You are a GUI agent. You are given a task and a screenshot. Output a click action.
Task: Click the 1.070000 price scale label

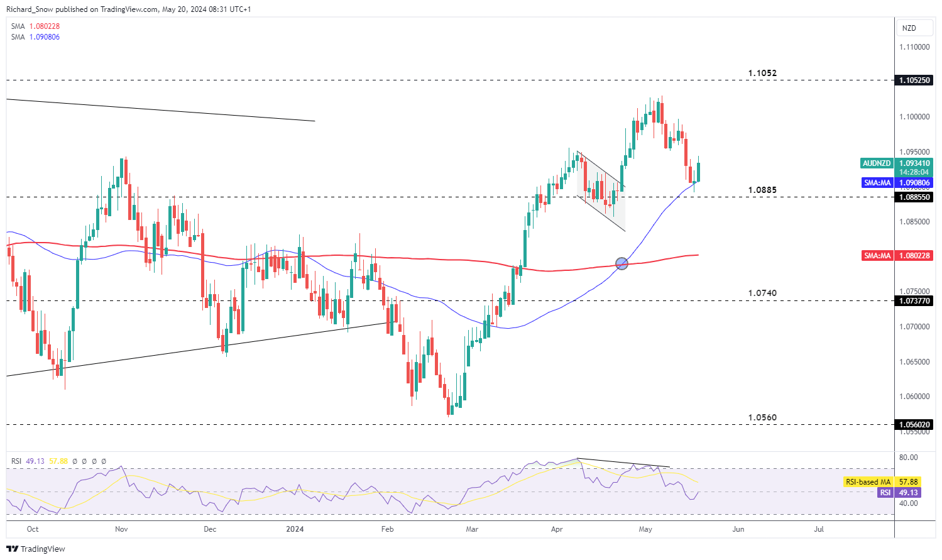pyautogui.click(x=914, y=327)
